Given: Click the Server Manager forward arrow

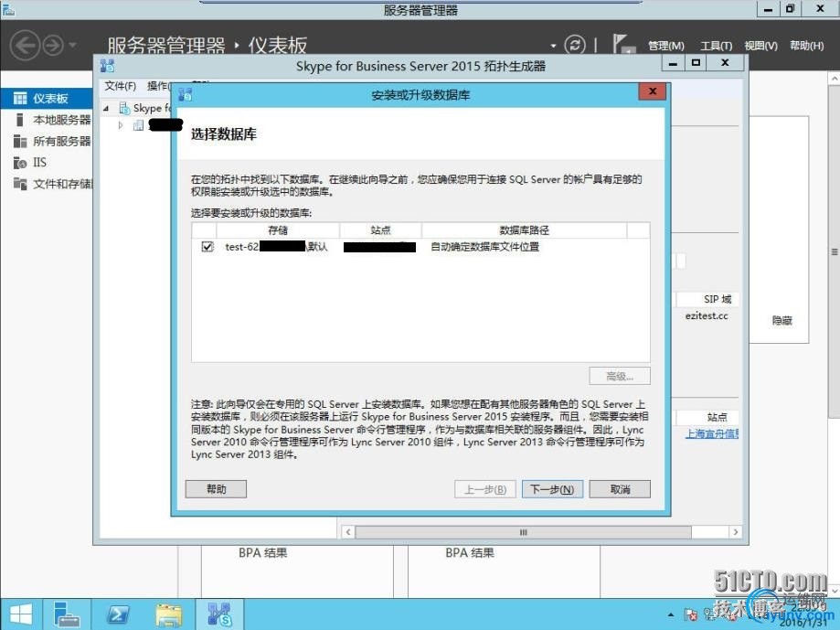Looking at the screenshot, I should click(53, 45).
